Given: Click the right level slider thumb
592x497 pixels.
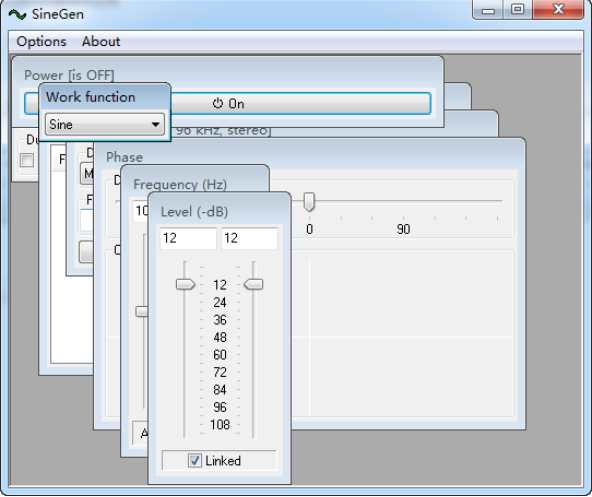Looking at the screenshot, I should [x=253, y=284].
